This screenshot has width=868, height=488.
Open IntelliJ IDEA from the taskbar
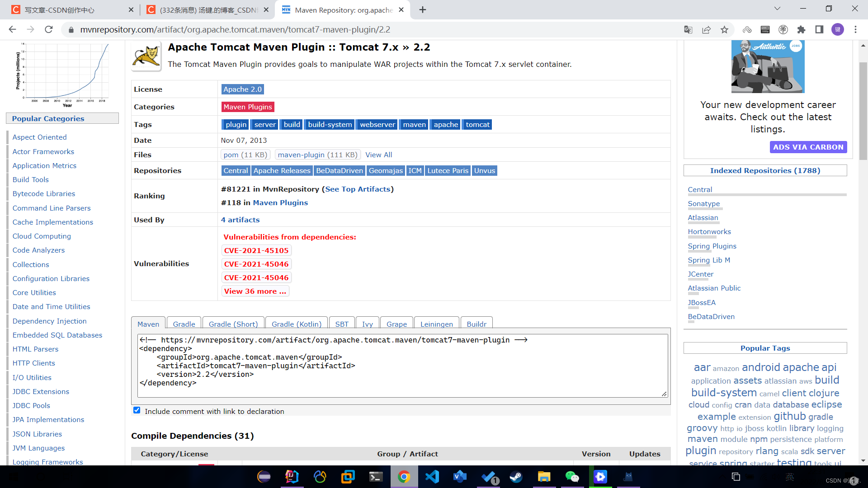pyautogui.click(x=292, y=477)
